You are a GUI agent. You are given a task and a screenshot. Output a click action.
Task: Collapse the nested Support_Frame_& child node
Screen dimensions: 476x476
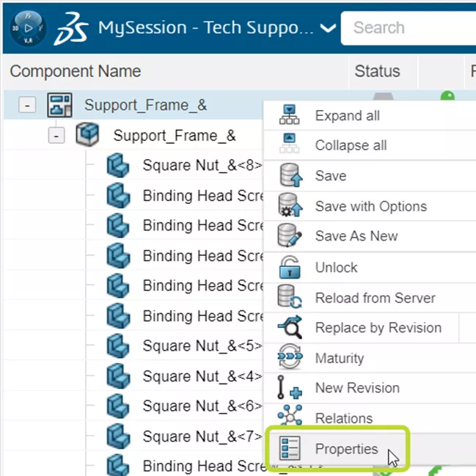tap(56, 136)
